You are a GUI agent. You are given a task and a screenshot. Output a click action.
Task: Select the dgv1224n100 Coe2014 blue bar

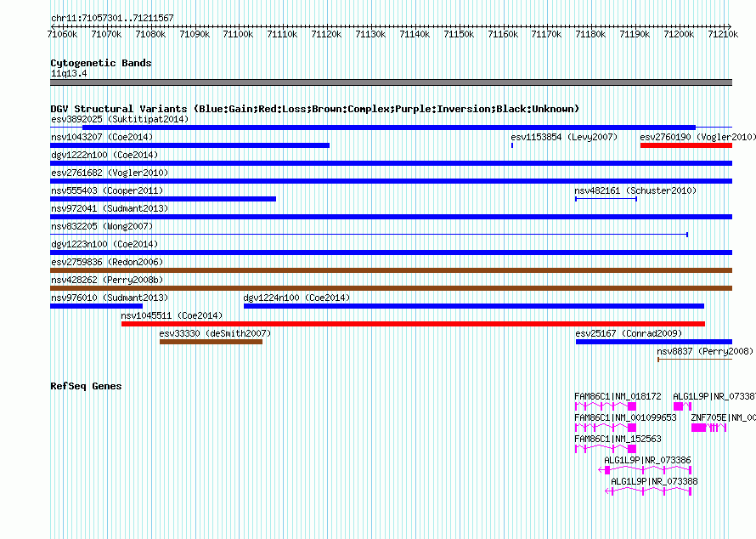[473, 306]
